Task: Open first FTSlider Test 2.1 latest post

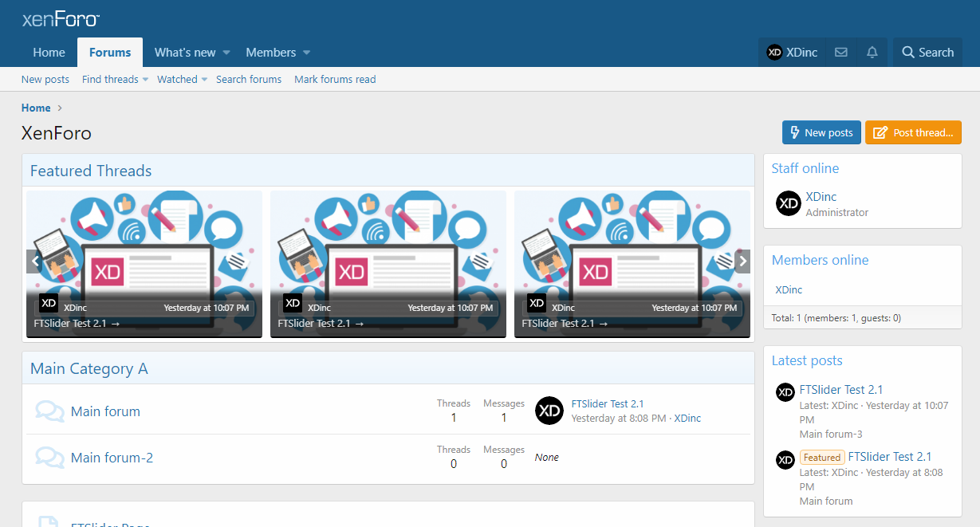Action: click(841, 390)
